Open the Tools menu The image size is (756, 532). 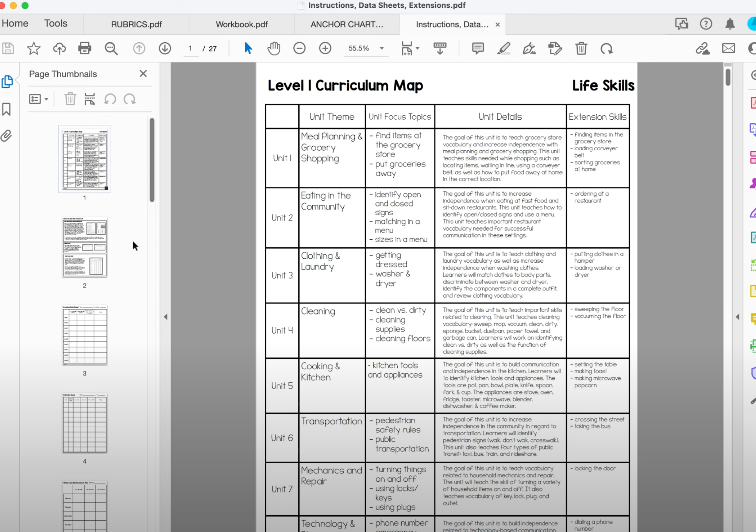pos(55,23)
